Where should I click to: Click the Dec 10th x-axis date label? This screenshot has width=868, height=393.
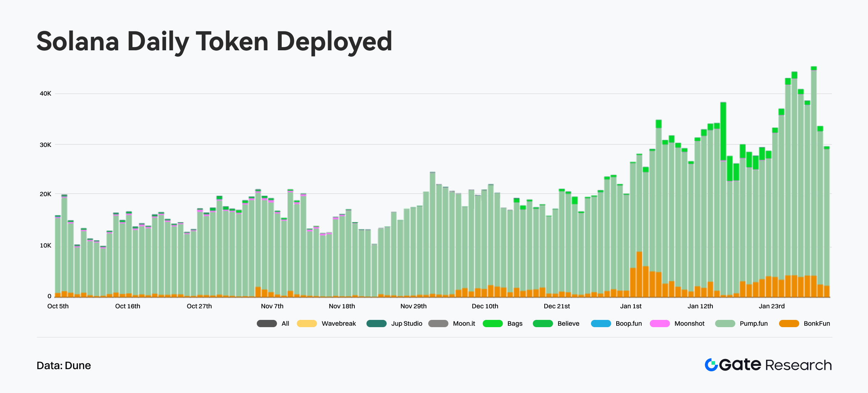[485, 306]
